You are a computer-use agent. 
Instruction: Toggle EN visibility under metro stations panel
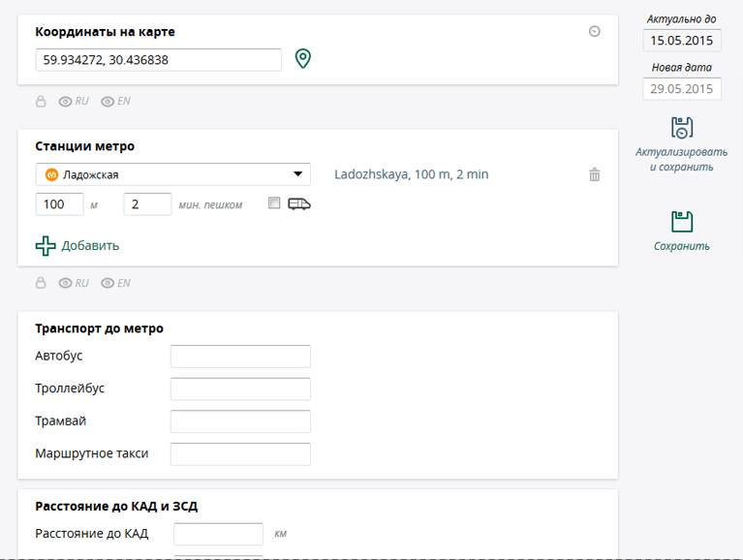coord(115,283)
